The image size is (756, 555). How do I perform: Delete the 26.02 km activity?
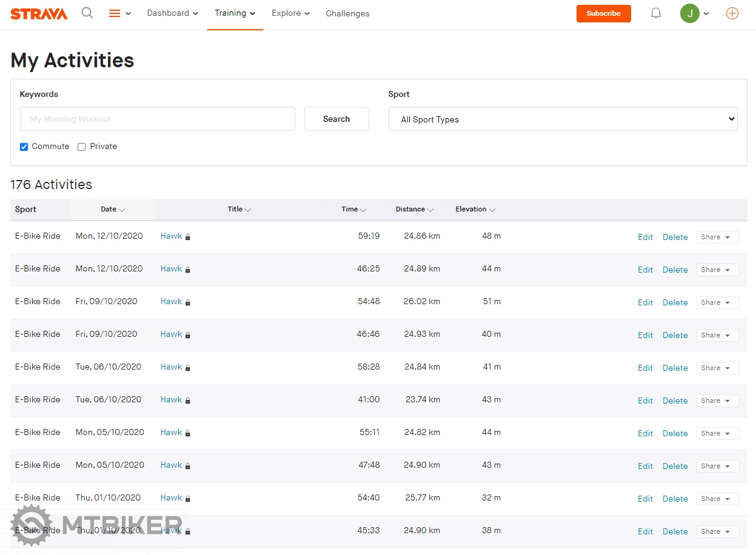tap(675, 302)
